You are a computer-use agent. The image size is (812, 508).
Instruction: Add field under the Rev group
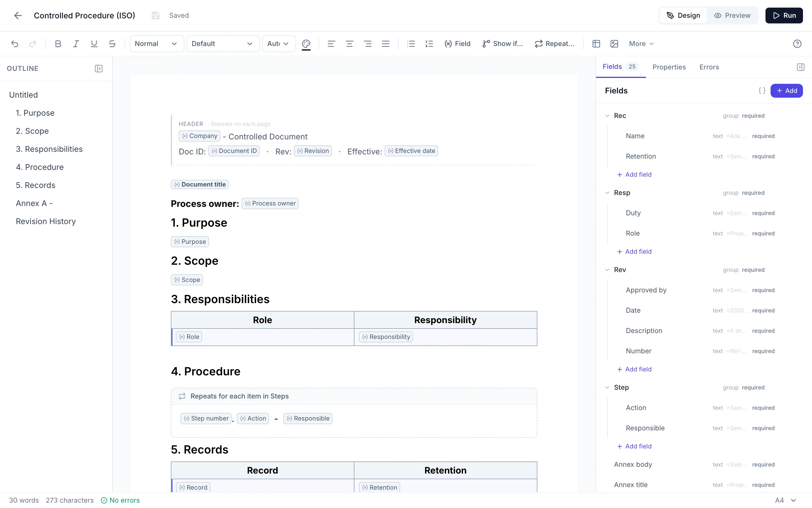pyautogui.click(x=634, y=369)
